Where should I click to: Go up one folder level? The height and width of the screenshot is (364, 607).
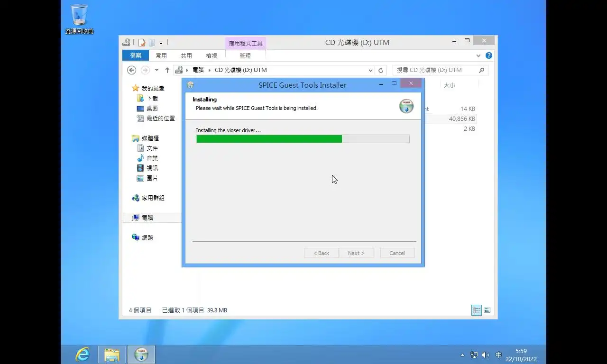(x=167, y=70)
